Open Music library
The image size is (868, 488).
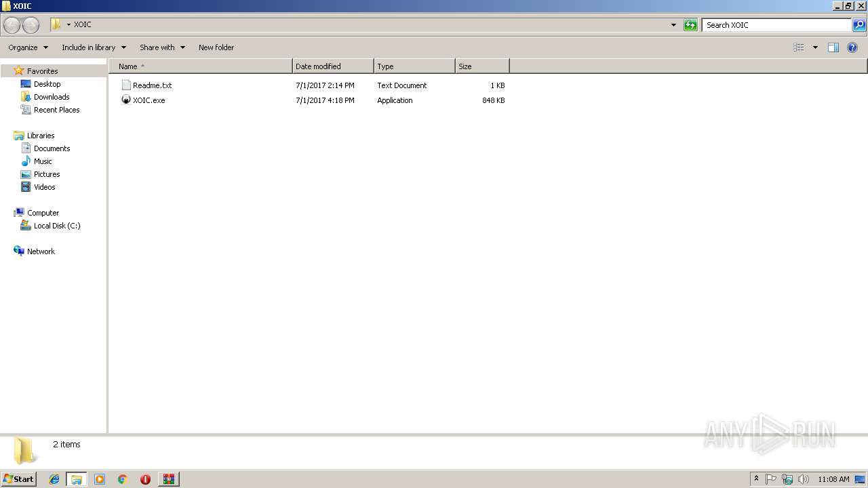43,161
